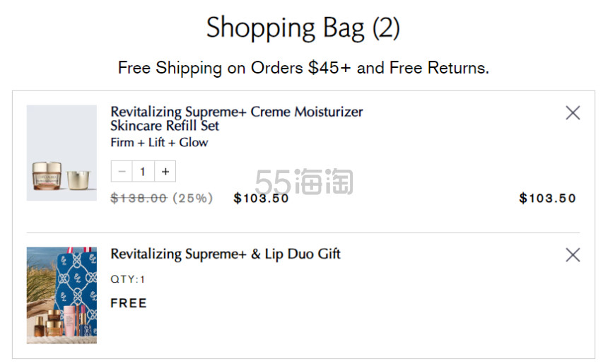Click the FREE price label
Viewport: 608px width, 364px height.
click(129, 303)
